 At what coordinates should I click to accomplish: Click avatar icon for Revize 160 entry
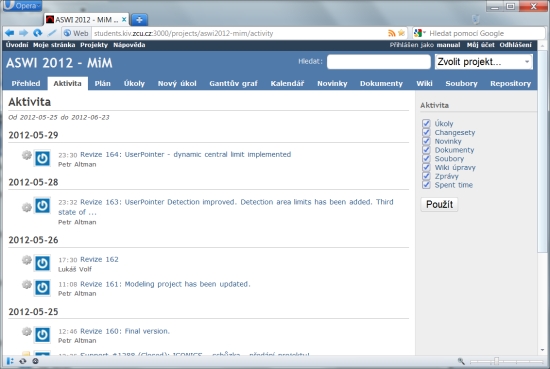click(42, 335)
